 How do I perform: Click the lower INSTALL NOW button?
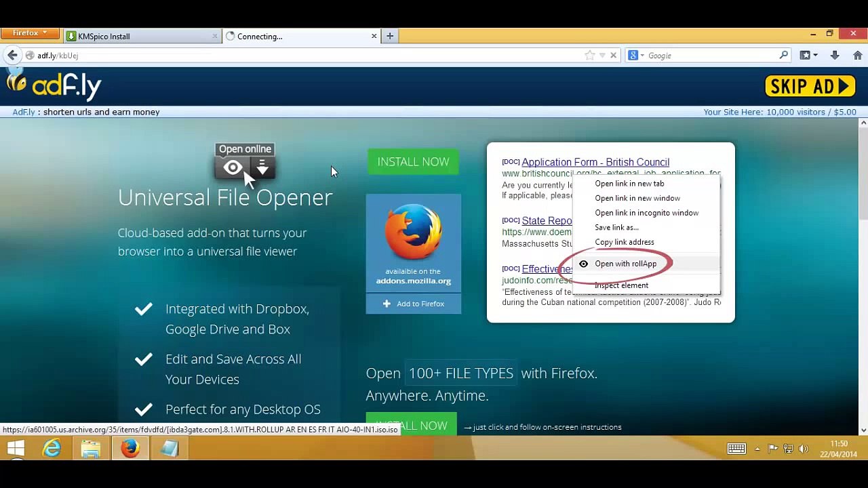[x=411, y=424]
